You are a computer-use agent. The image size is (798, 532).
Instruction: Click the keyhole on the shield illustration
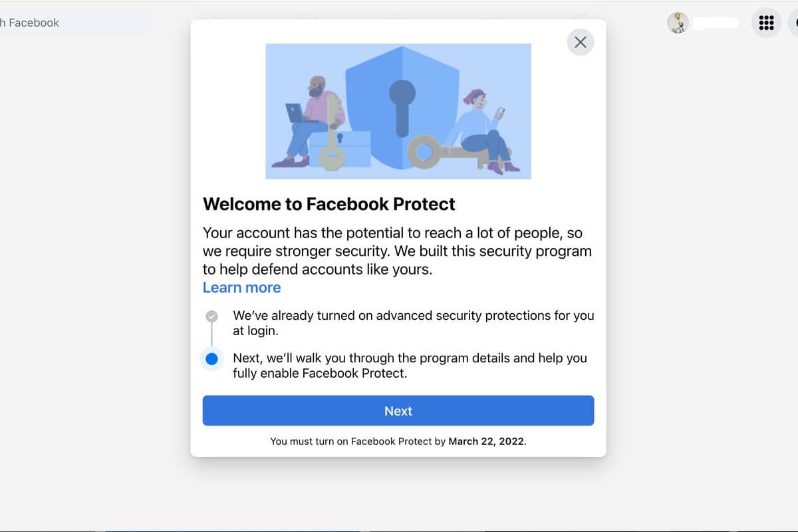point(402,108)
